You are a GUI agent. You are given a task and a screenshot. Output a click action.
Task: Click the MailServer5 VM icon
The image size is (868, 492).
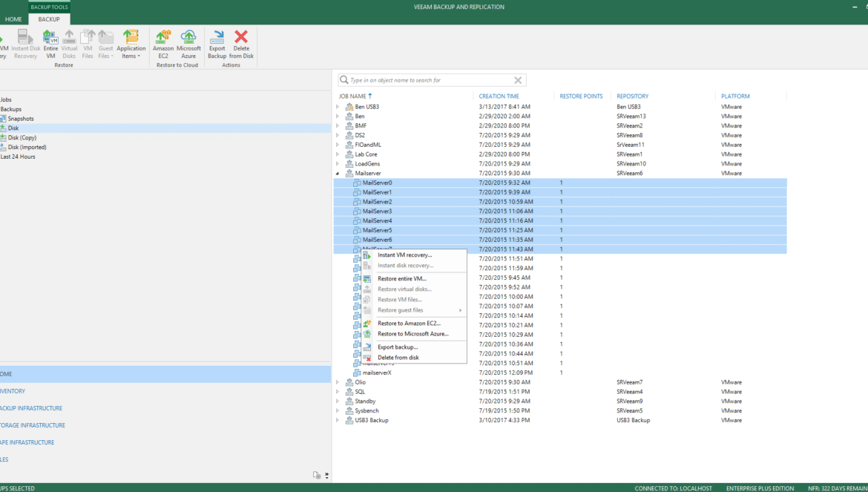357,230
